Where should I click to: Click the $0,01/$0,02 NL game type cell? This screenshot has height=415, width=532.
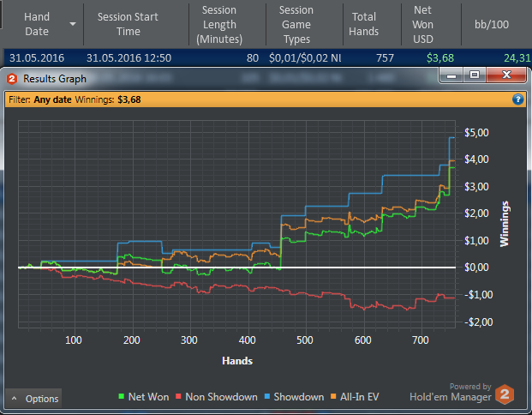305,58
